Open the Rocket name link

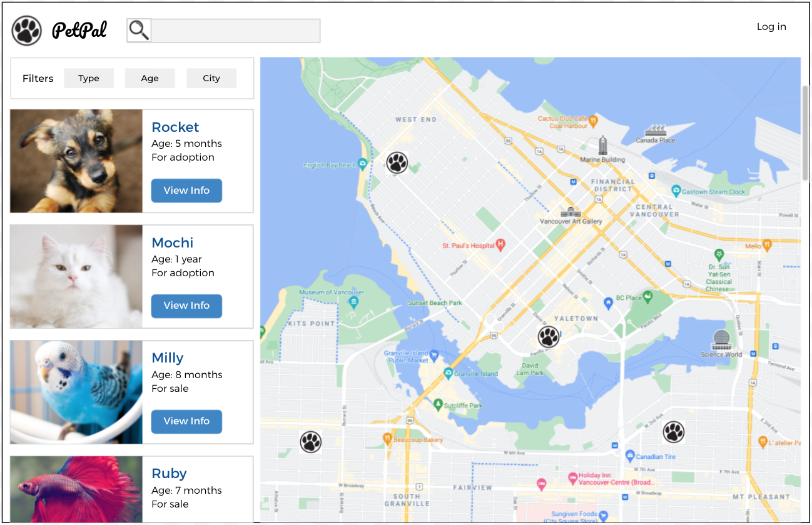pyautogui.click(x=175, y=127)
